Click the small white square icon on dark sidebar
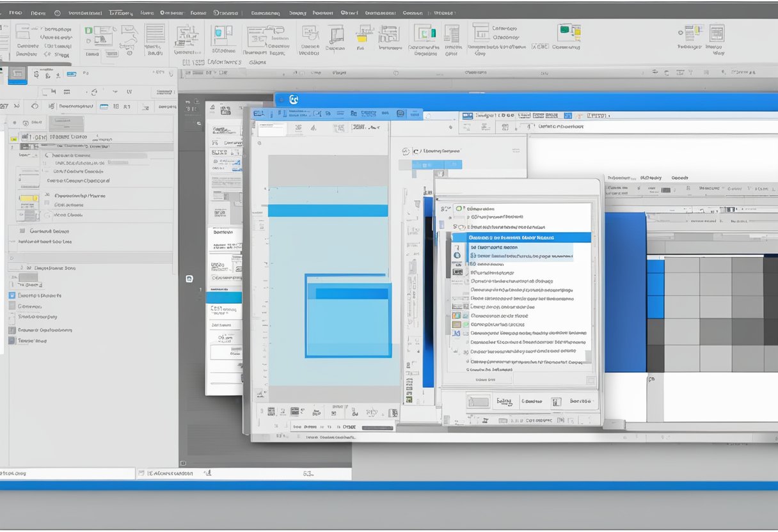 [x=189, y=279]
